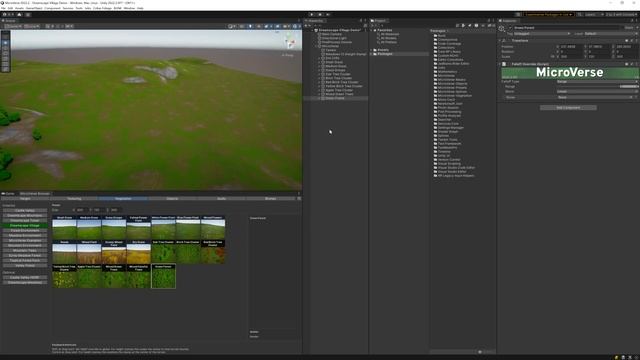Screen dimensions: 640x360
Task: Open the Layout dropdown in the toolbar
Action: [x=621, y=14]
